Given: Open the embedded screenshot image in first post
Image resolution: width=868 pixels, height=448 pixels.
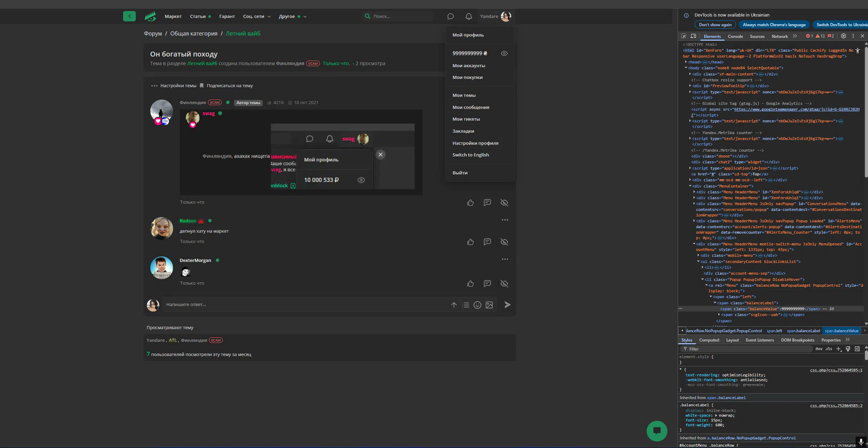Looking at the screenshot, I should 301,152.
